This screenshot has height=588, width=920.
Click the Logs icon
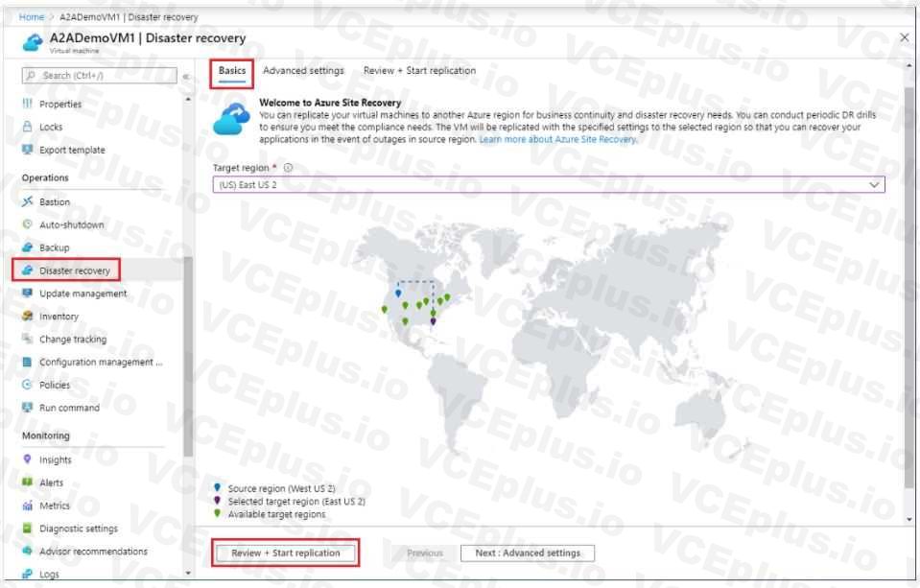tap(27, 574)
